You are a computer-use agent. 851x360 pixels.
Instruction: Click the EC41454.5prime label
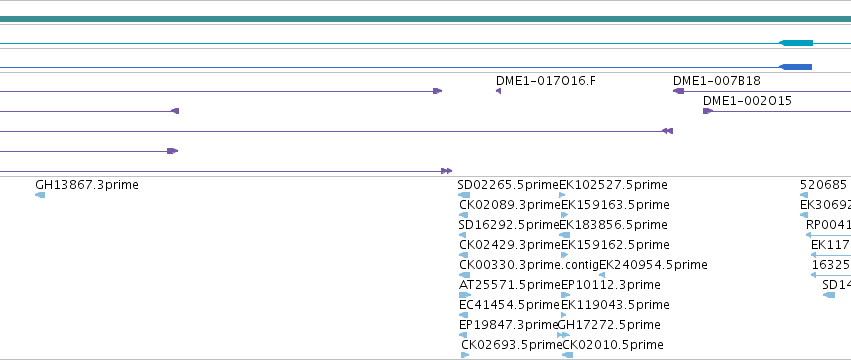[509, 305]
